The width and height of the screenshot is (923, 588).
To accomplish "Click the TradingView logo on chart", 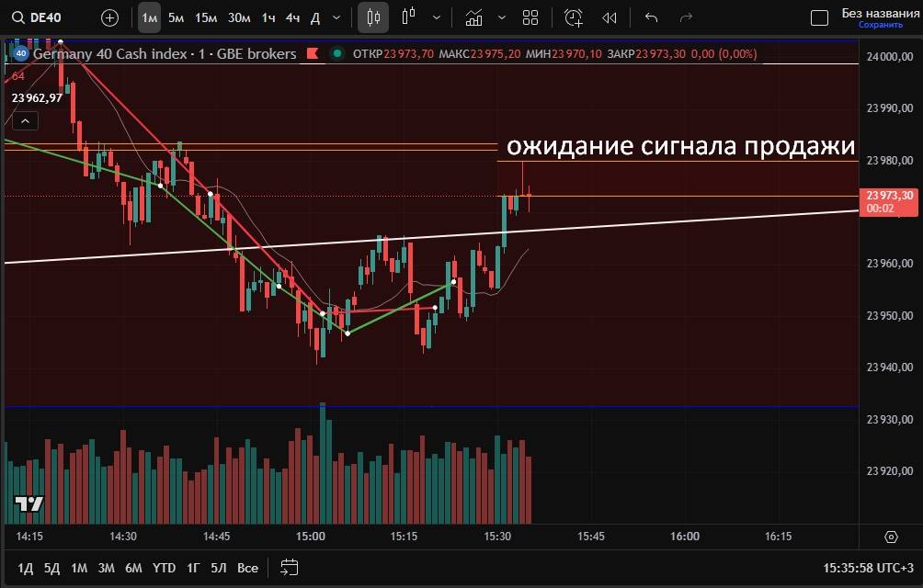I will [28, 503].
